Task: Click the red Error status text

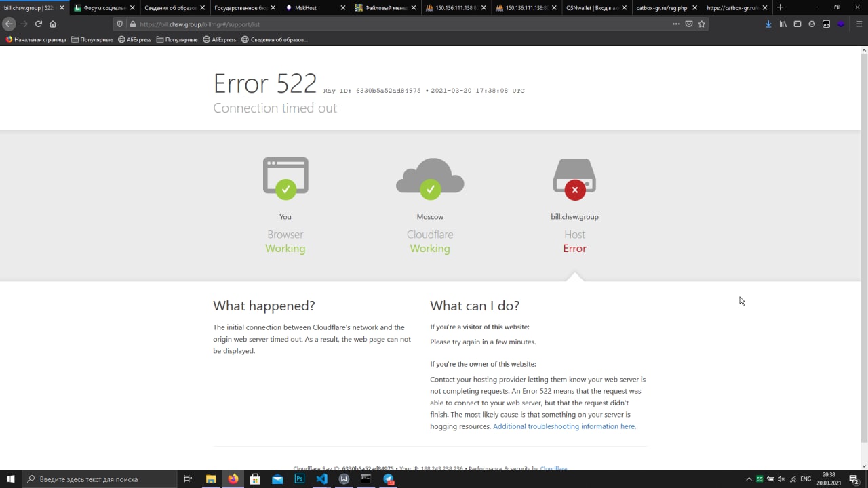Action: (x=574, y=249)
